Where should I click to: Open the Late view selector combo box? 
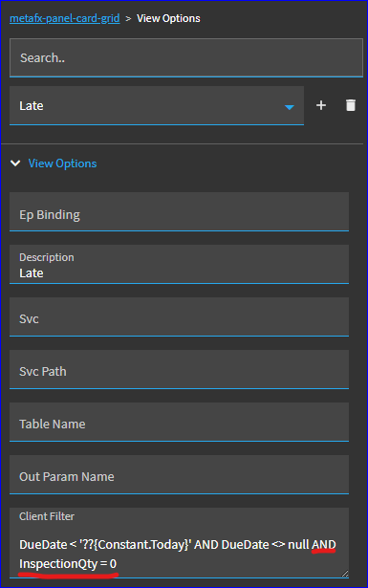[157, 106]
